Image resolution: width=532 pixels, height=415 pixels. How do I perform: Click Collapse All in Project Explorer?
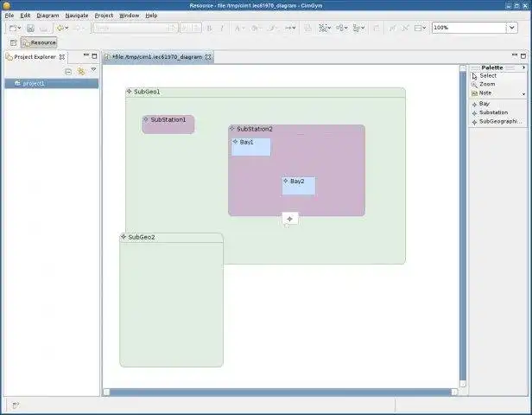[x=68, y=71]
